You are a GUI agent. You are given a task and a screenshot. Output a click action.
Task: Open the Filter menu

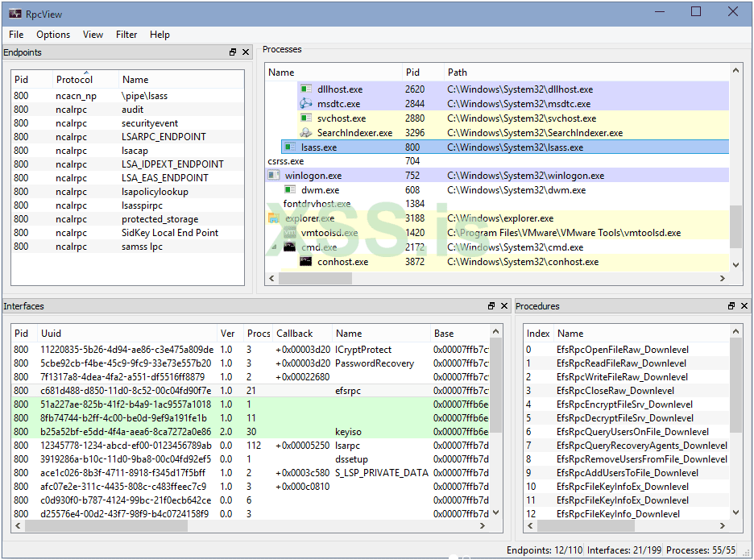[x=126, y=35]
